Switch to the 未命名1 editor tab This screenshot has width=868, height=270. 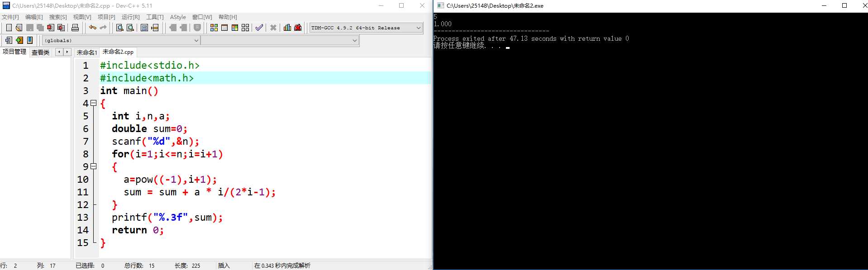tap(86, 52)
